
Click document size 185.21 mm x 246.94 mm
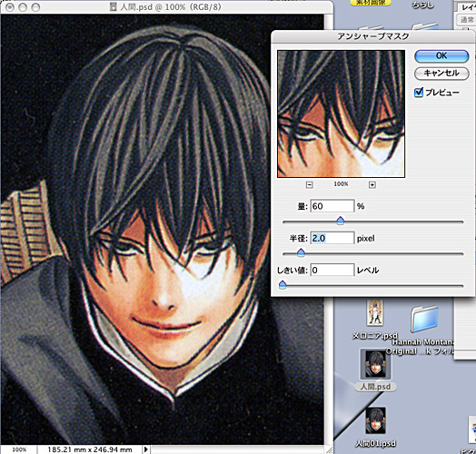[90, 449]
